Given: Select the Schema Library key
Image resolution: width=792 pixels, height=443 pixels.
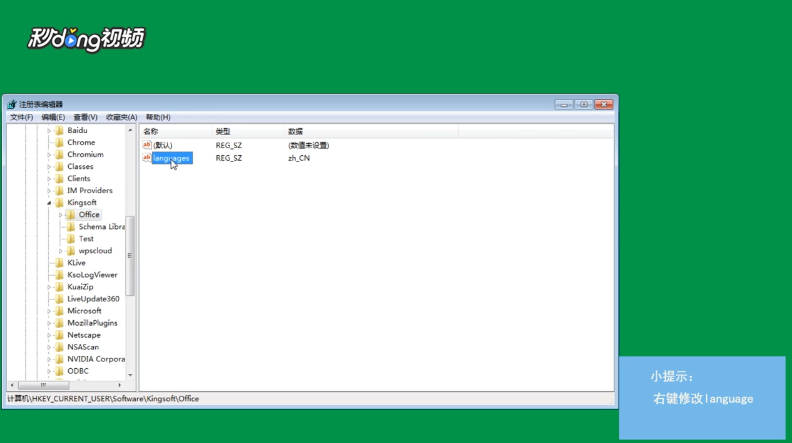Looking at the screenshot, I should pyautogui.click(x=102, y=227).
